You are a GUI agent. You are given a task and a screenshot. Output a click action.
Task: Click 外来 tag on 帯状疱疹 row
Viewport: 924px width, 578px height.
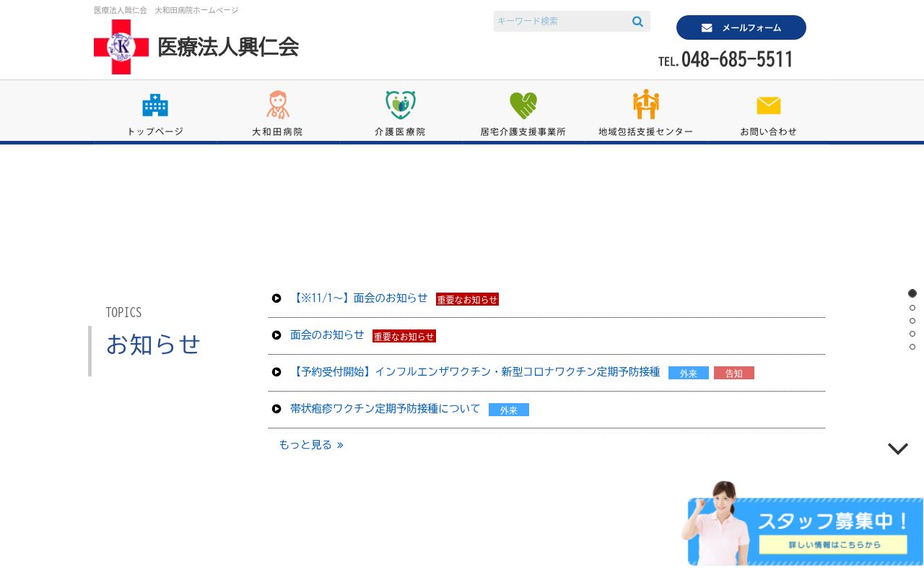[x=509, y=410]
